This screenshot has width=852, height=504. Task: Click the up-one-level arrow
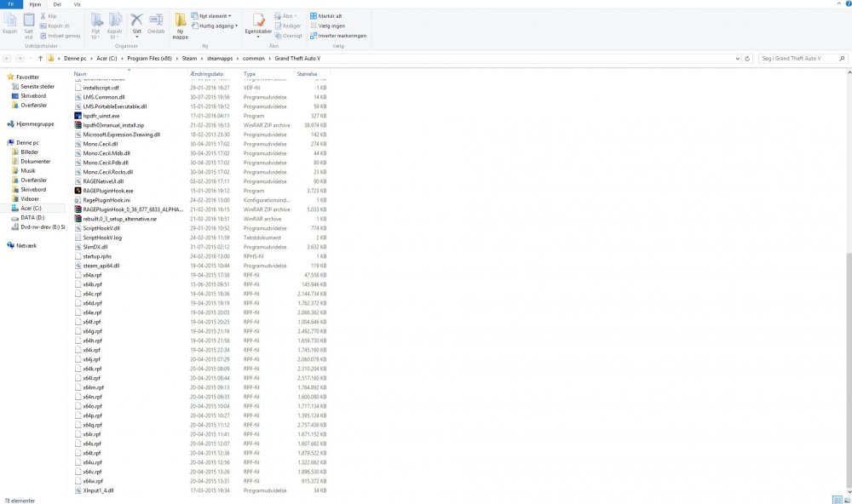click(x=40, y=58)
